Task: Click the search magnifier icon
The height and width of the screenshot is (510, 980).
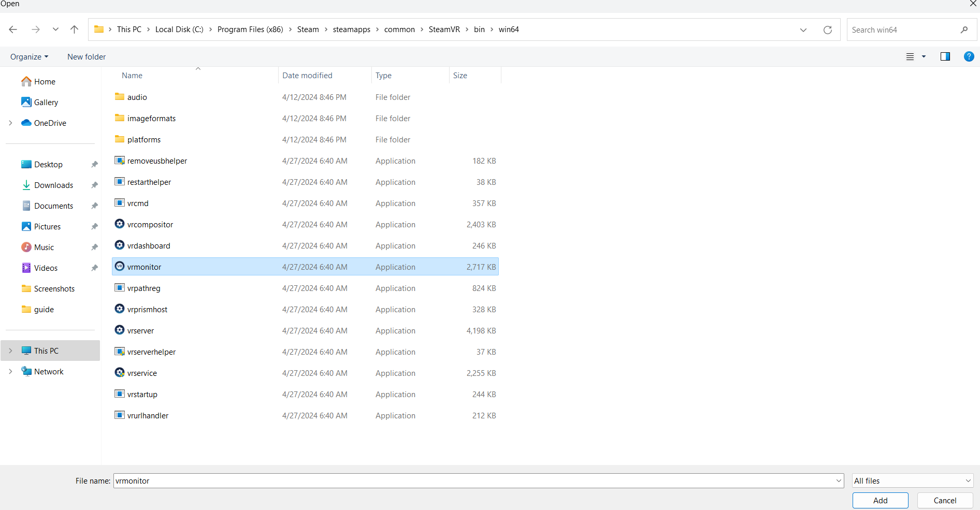Action: click(x=964, y=30)
